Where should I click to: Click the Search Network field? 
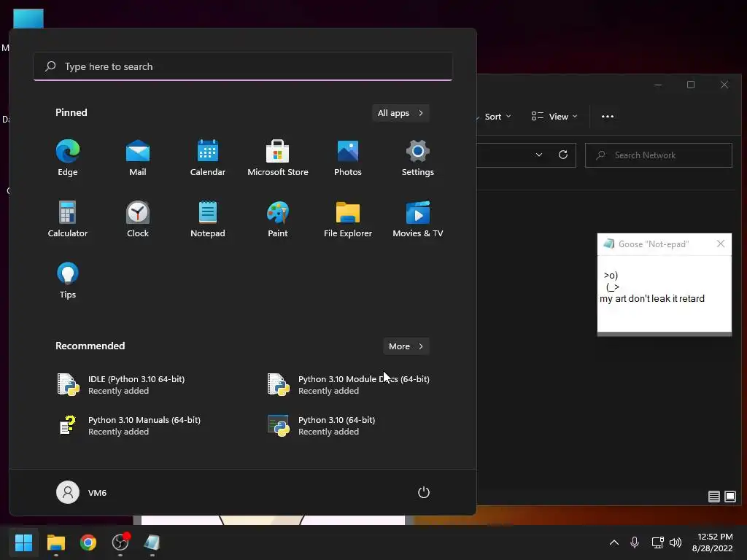[x=659, y=155]
